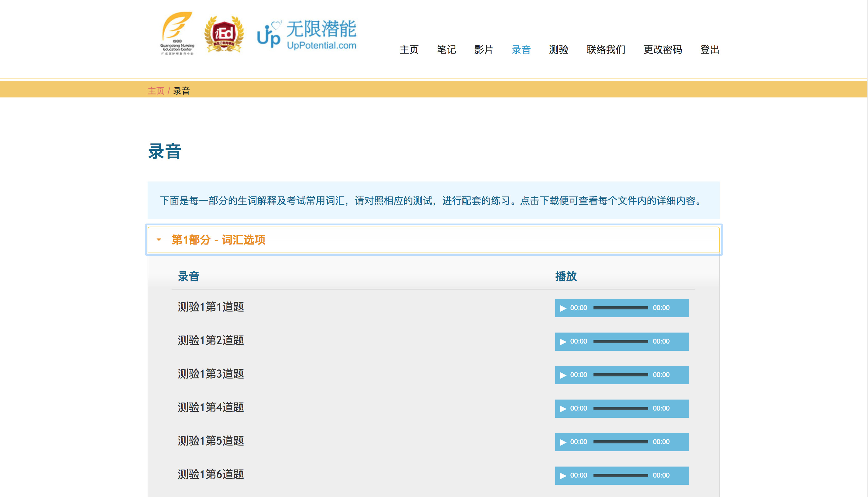The height and width of the screenshot is (497, 868).
Task: Go to the 影片 page
Action: point(483,50)
